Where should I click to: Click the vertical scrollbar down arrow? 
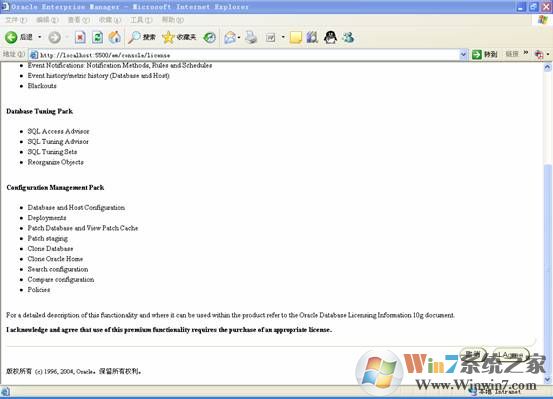point(547,380)
